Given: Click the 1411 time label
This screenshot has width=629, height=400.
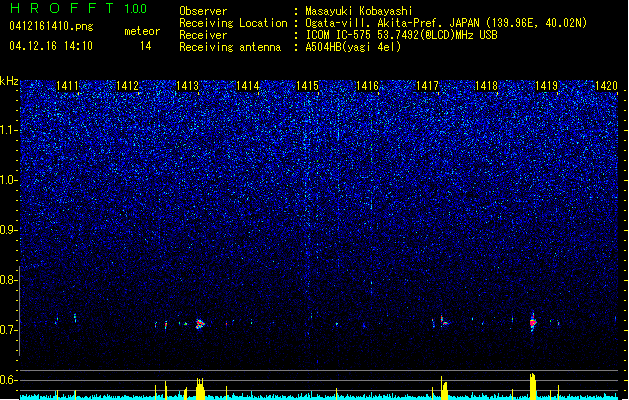Looking at the screenshot, I should coord(67,86).
